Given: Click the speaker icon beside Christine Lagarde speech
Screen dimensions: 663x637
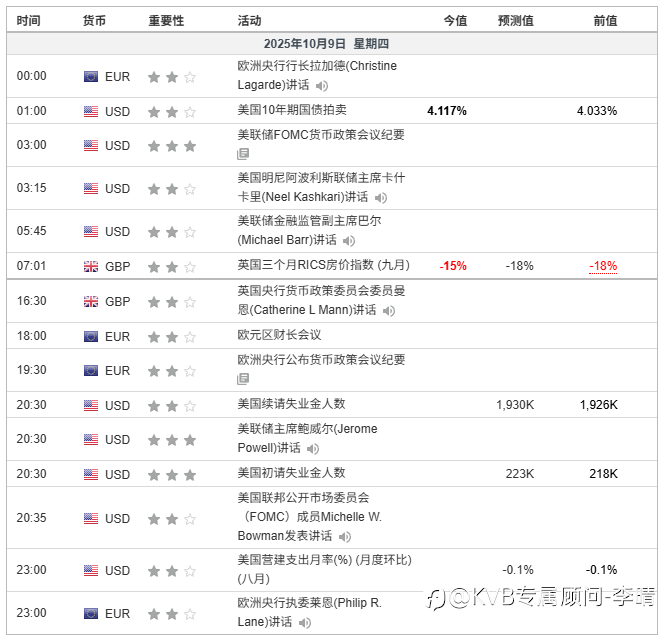Looking at the screenshot, I should tap(322, 86).
